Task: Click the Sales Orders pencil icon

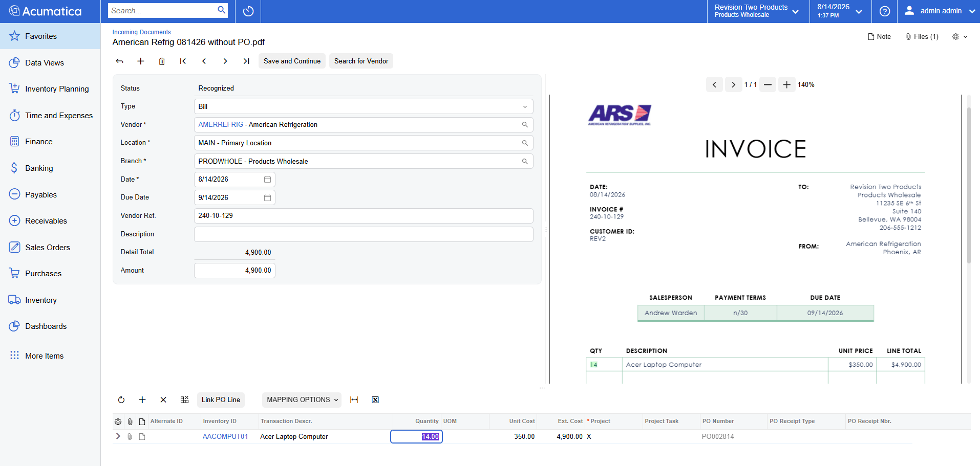Action: click(x=15, y=247)
